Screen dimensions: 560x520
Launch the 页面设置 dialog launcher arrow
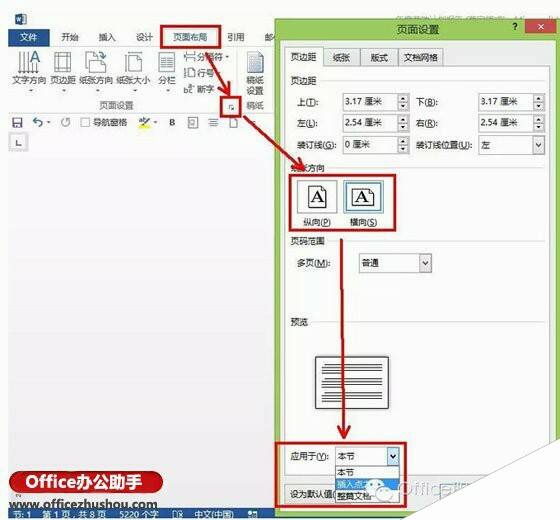point(231,107)
